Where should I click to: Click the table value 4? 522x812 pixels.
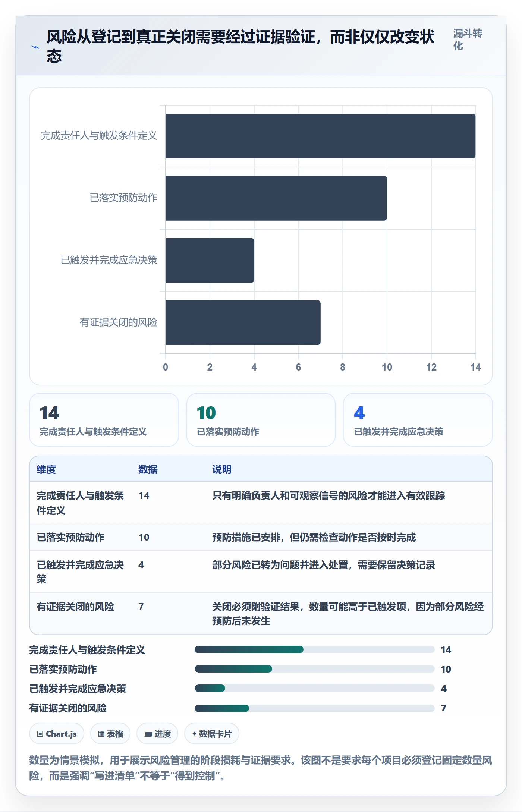(x=141, y=565)
